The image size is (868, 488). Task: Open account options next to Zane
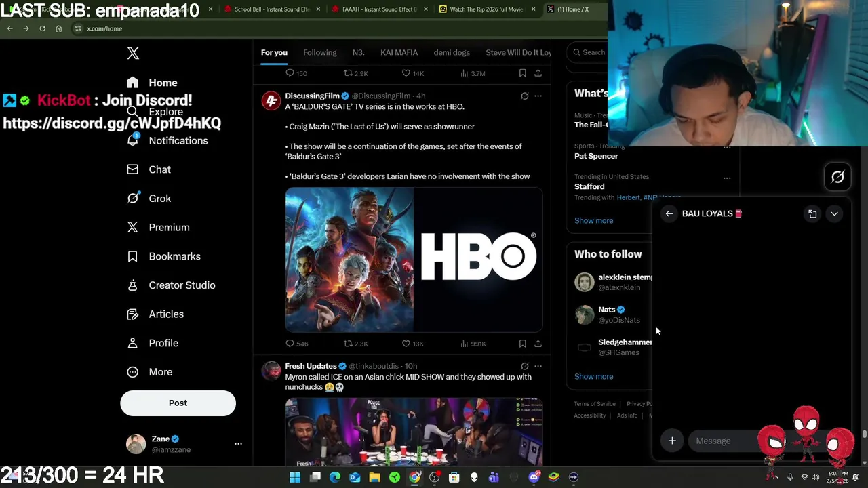click(238, 444)
